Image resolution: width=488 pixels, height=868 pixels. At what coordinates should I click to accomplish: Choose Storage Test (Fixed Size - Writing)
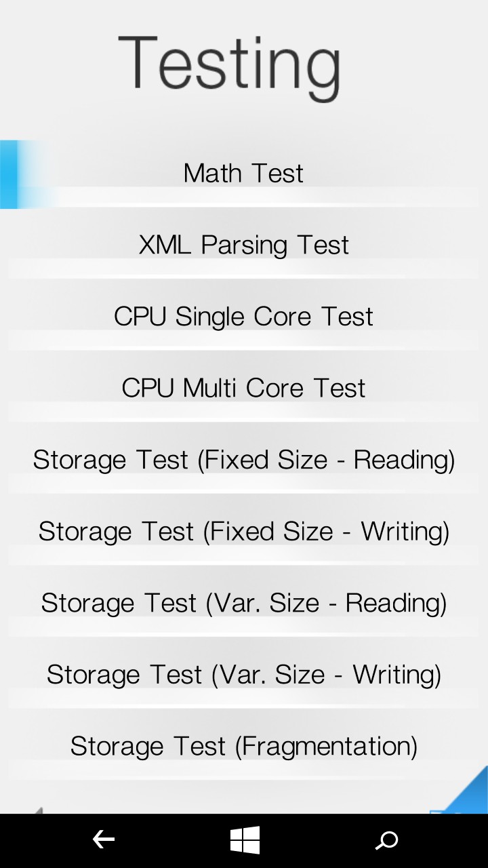tap(243, 531)
